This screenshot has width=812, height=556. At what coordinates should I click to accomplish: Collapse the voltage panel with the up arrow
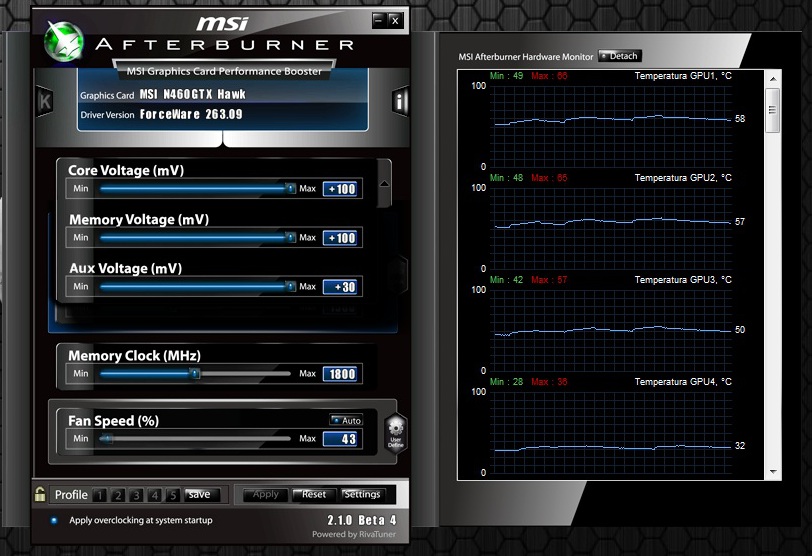coord(384,183)
